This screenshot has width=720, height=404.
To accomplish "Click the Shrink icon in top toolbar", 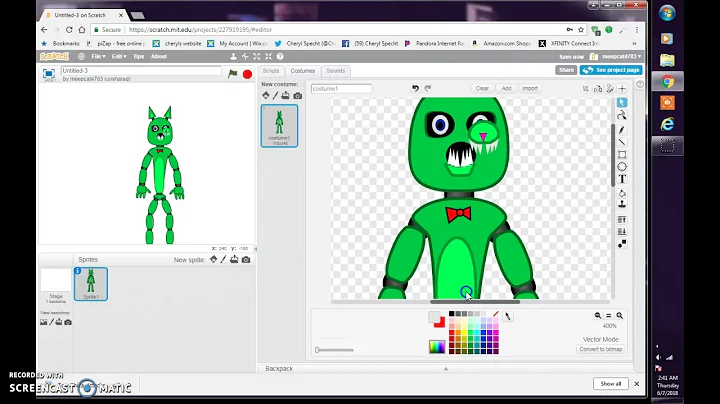I will coord(269,56).
